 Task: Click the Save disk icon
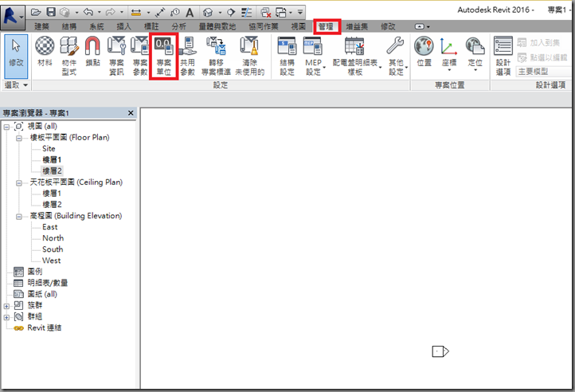[51, 13]
